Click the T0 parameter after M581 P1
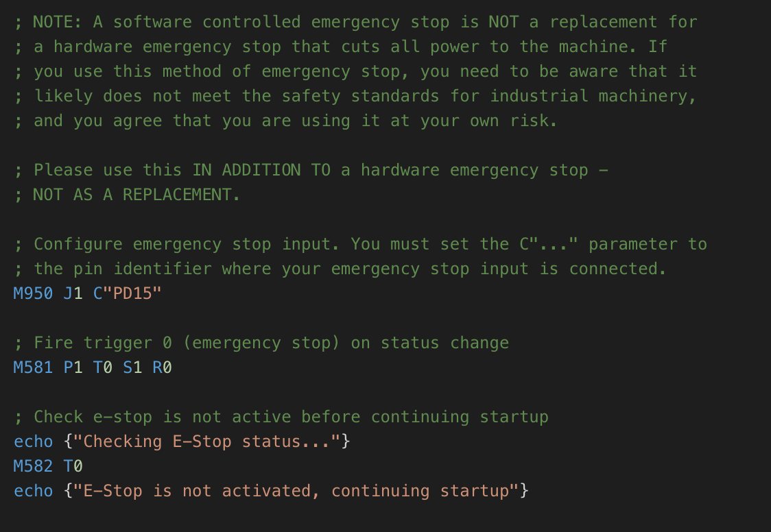Viewport: 771px width, 532px height. click(103, 367)
